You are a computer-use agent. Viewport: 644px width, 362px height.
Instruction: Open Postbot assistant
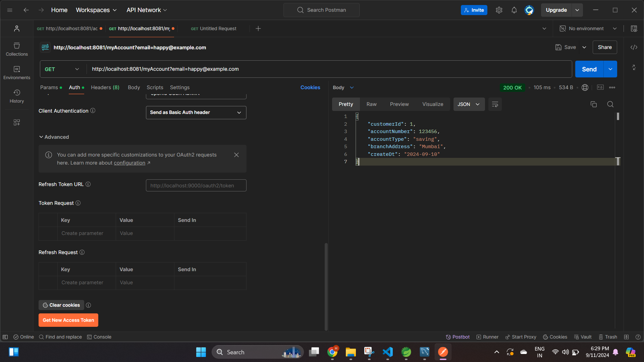coord(458,337)
